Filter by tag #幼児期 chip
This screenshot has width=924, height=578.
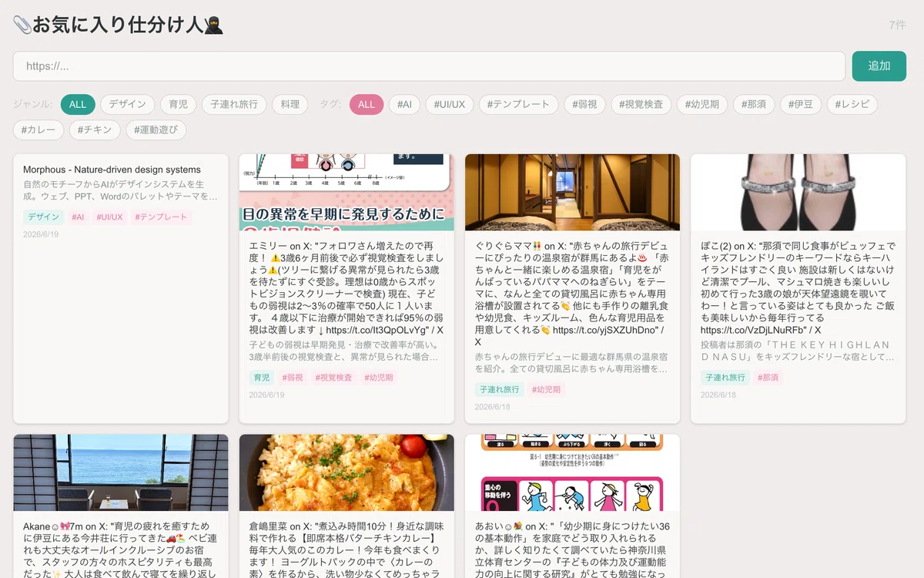701,104
